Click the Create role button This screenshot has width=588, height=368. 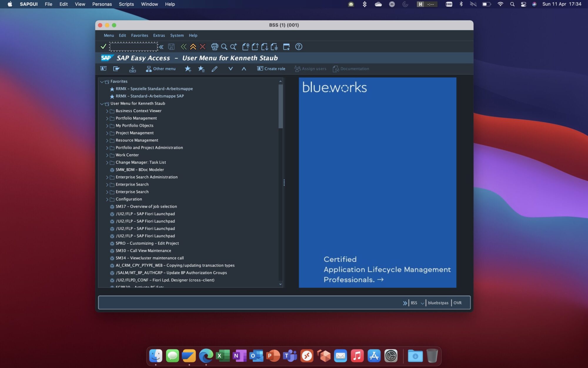click(x=271, y=69)
